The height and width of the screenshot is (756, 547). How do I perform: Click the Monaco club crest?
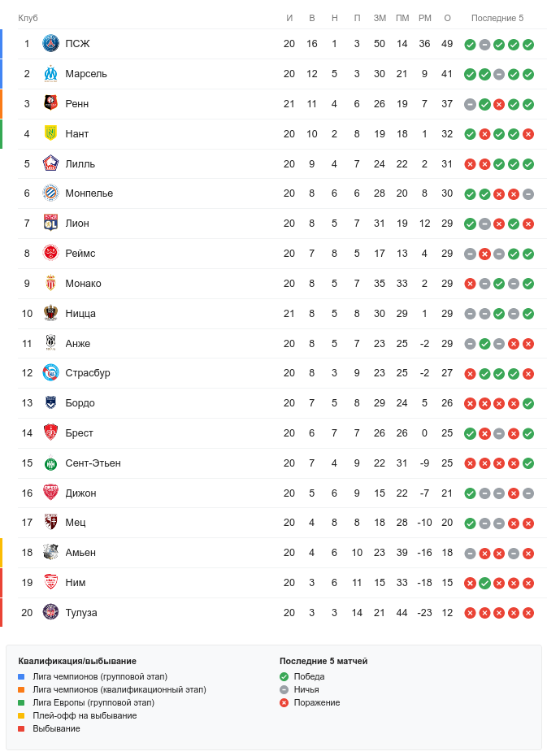click(50, 283)
